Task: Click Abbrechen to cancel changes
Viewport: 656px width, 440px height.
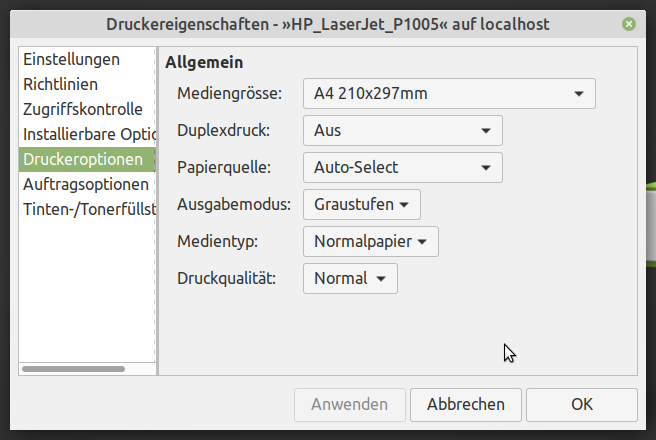Action: [466, 404]
